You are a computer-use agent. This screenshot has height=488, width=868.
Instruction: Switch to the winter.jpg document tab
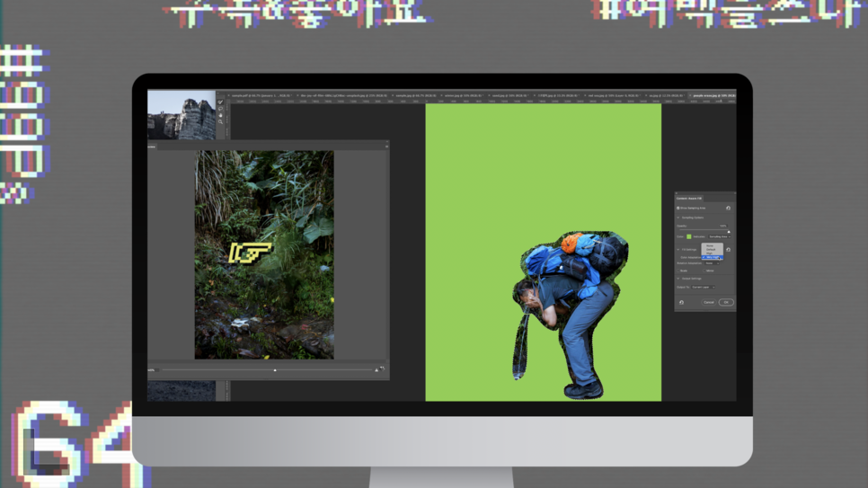click(x=465, y=96)
